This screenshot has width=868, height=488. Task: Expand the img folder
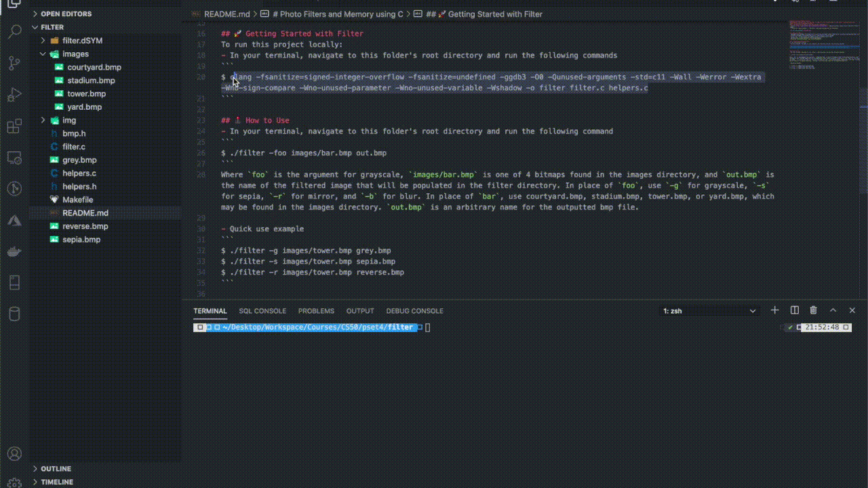(x=69, y=120)
